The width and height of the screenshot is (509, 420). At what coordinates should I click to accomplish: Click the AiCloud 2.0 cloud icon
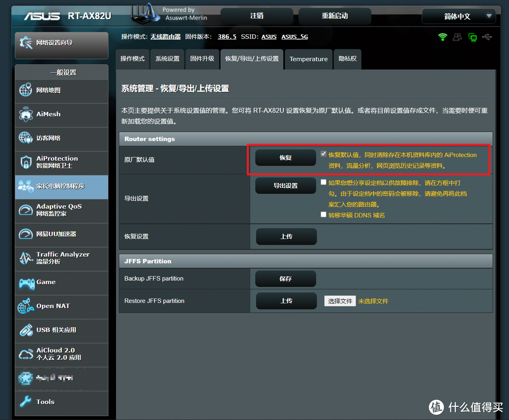click(25, 354)
